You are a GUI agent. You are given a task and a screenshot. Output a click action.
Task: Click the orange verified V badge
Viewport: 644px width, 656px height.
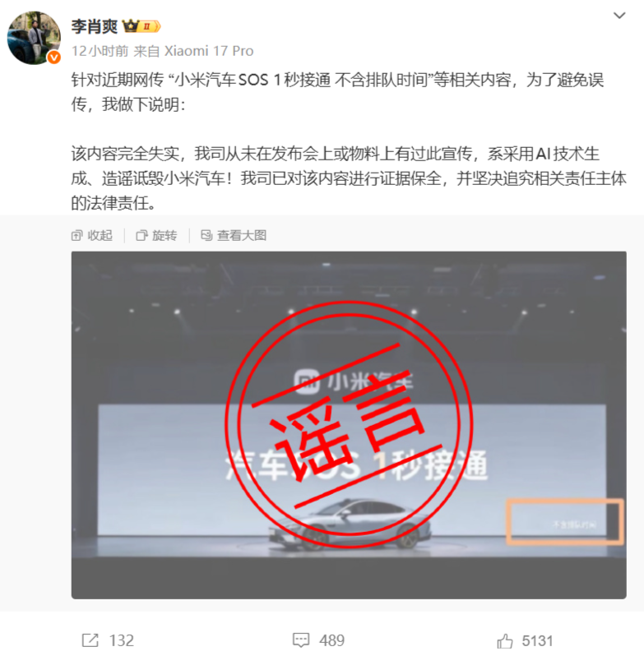(53, 58)
